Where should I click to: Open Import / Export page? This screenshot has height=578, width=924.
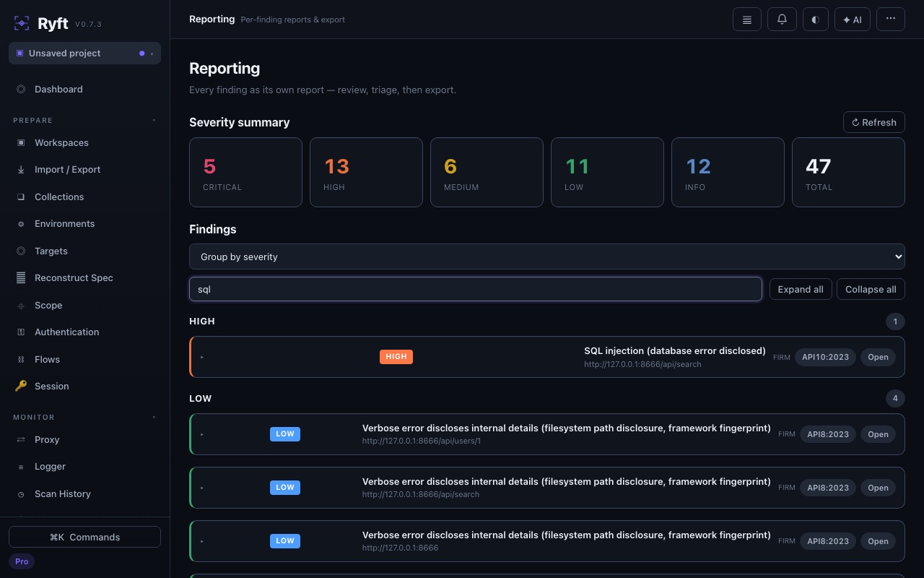[84, 170]
